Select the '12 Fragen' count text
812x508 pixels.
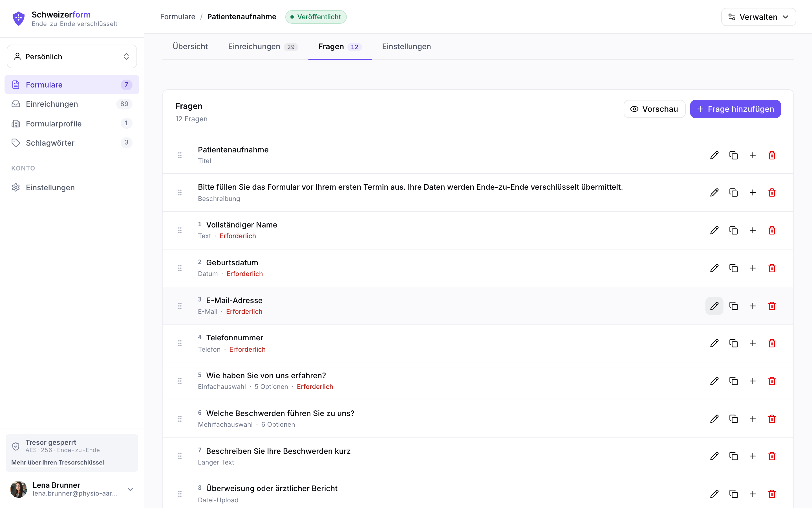click(191, 119)
